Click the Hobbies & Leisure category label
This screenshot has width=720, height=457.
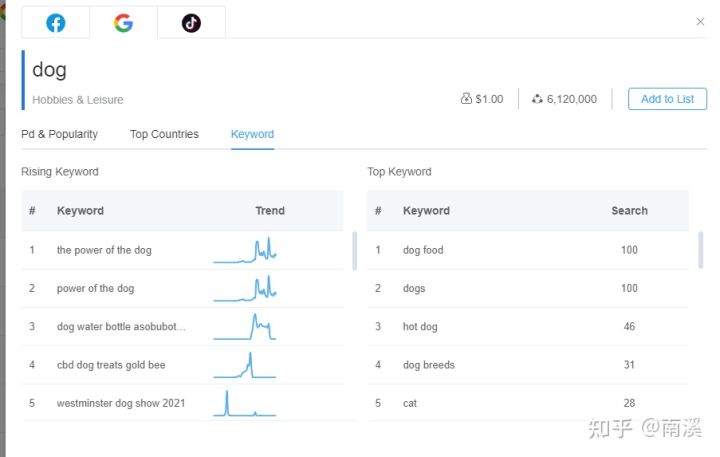click(x=78, y=100)
